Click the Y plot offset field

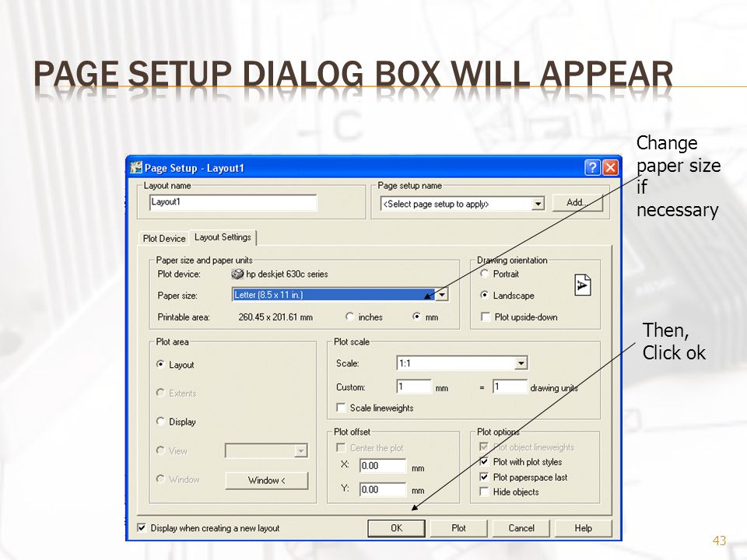[383, 489]
